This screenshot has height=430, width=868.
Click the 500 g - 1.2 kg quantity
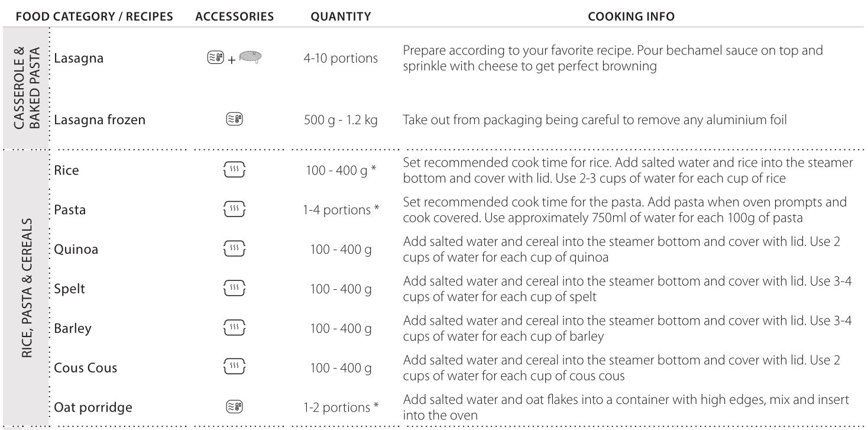pos(341,121)
